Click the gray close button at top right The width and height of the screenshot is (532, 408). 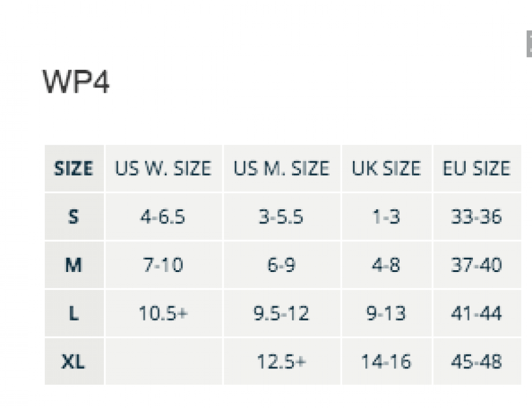[528, 44]
